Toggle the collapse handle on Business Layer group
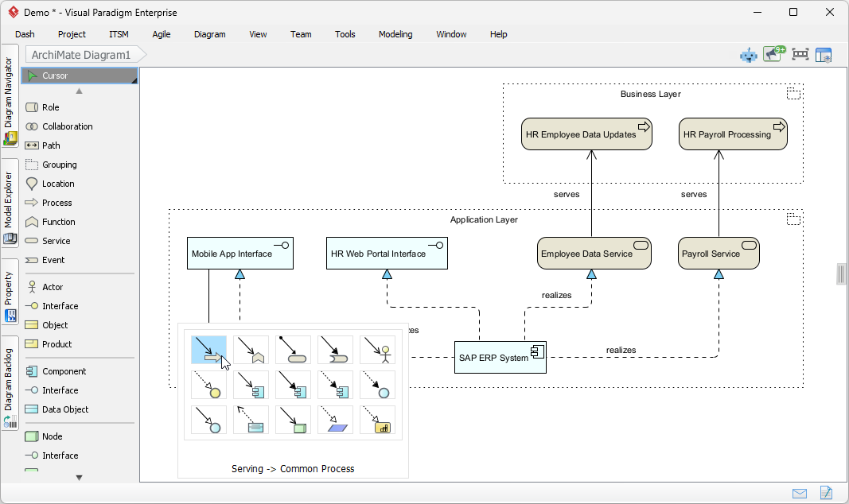Screen dimensions: 849x504 click(793, 93)
